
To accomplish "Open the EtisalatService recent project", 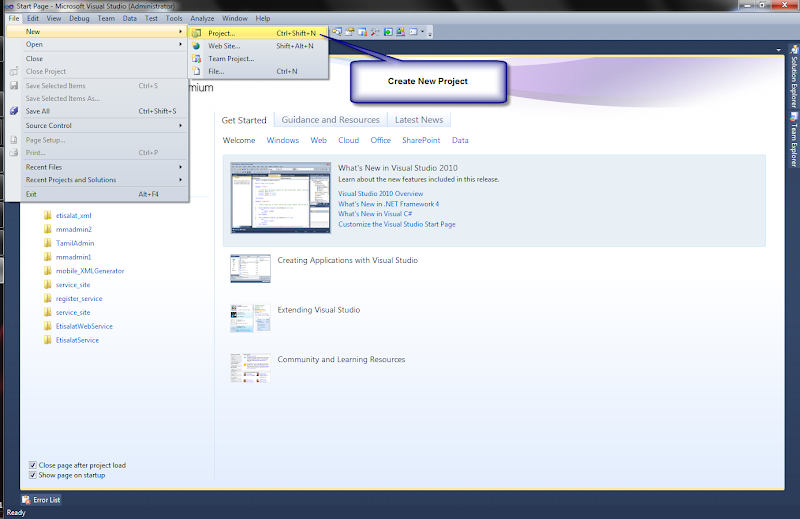I will click(78, 340).
